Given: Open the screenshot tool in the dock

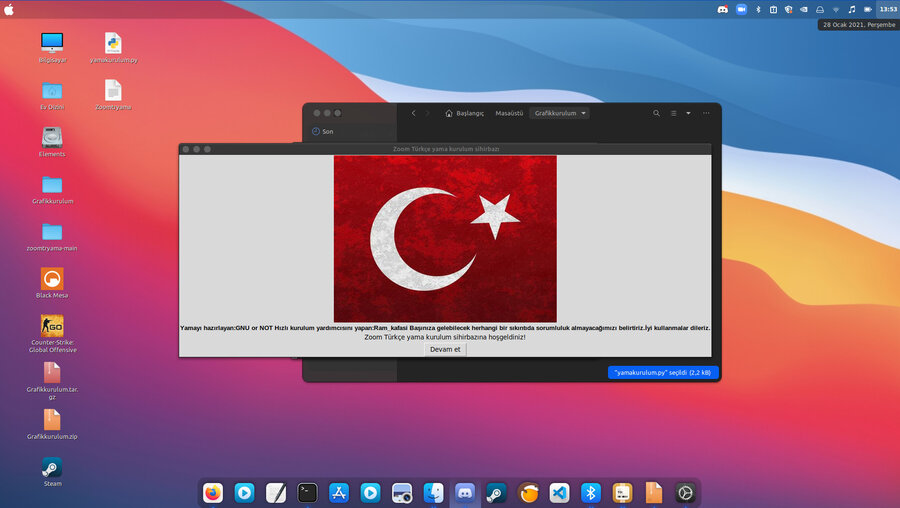Looking at the screenshot, I should click(x=402, y=493).
